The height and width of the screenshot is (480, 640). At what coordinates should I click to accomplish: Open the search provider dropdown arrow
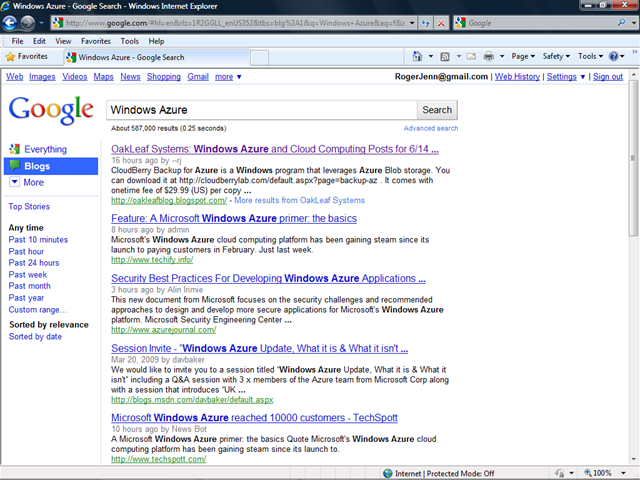[633, 23]
